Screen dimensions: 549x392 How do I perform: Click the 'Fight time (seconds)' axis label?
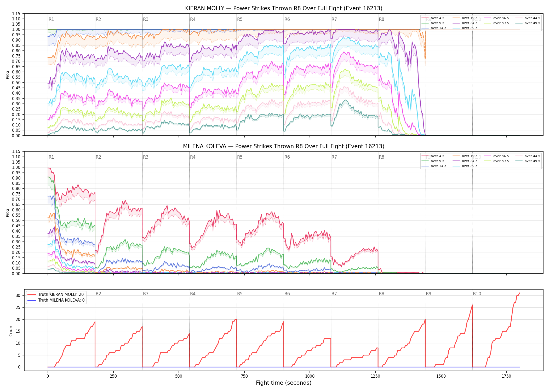284,383
